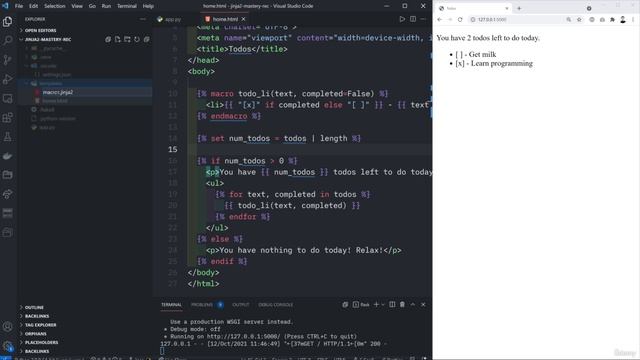Viewport: 640px width, 360px height.
Task: Open Explorer more actions ellipsis
Action: point(142,19)
